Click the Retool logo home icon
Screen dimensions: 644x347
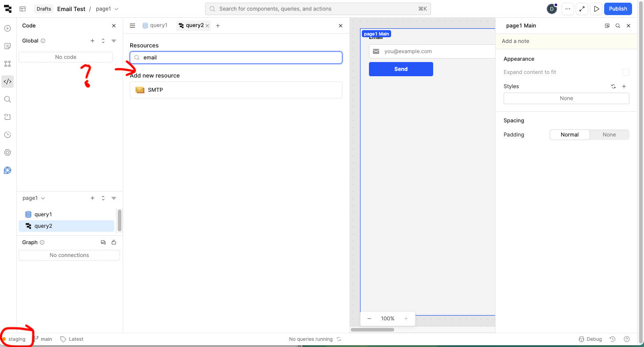(x=8, y=9)
